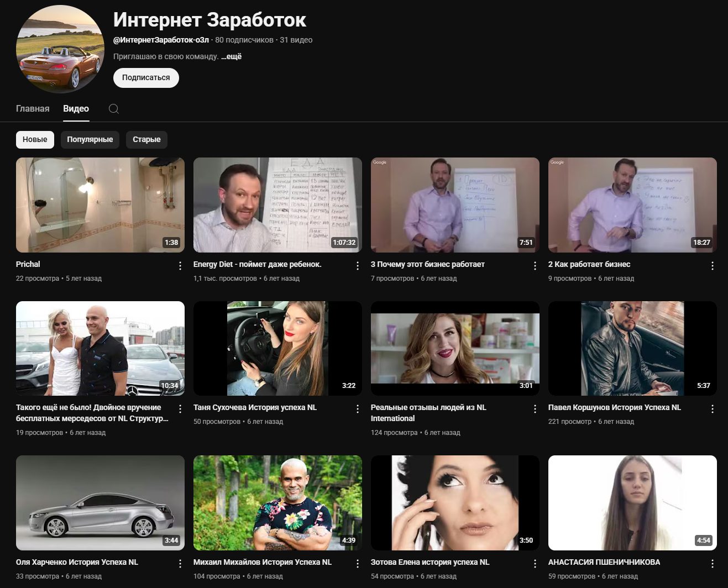Click the handle '@ИнтернетЗаработок-о3л'
Screen dimensions: 728x588
tap(161, 40)
